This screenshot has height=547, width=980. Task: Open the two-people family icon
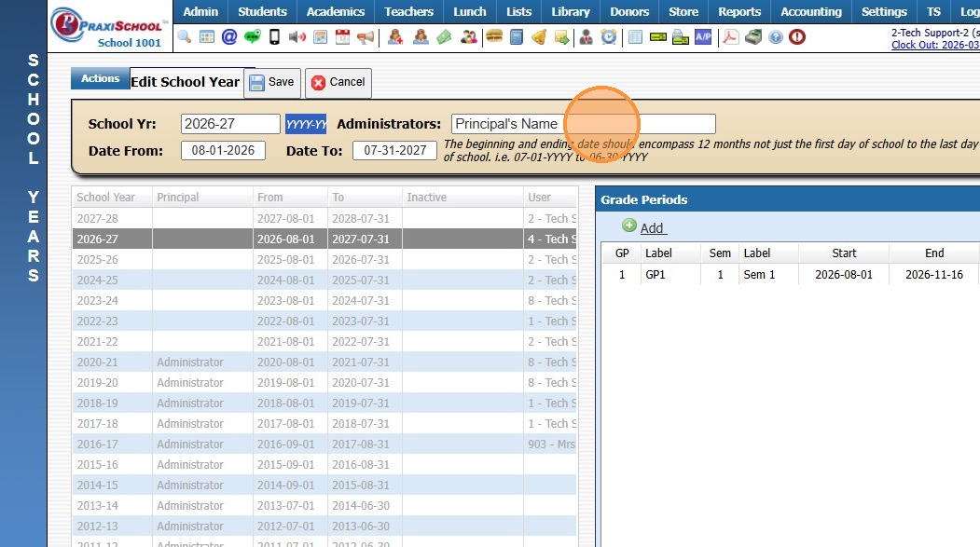(468, 37)
